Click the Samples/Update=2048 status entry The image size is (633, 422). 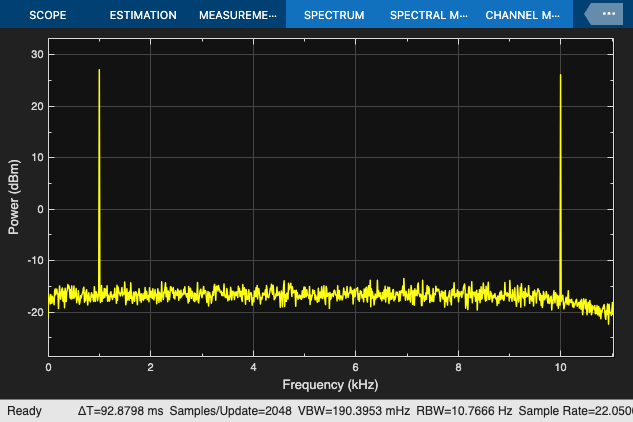point(230,411)
